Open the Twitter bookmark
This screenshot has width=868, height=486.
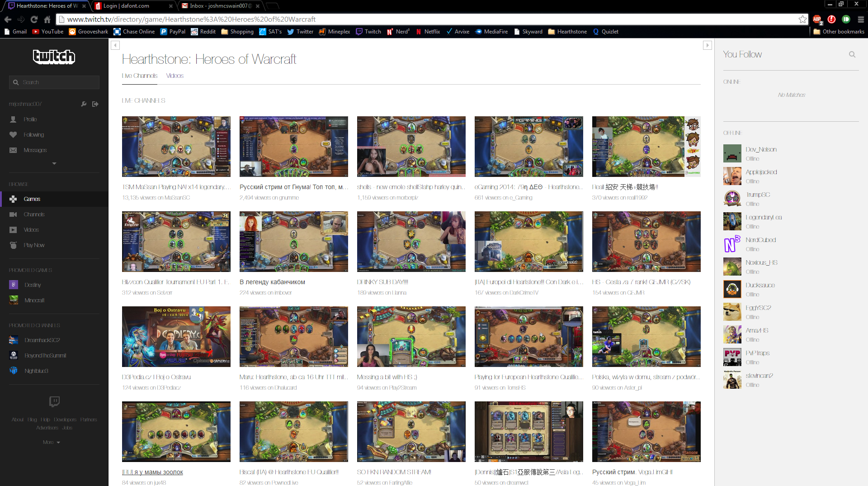click(300, 32)
